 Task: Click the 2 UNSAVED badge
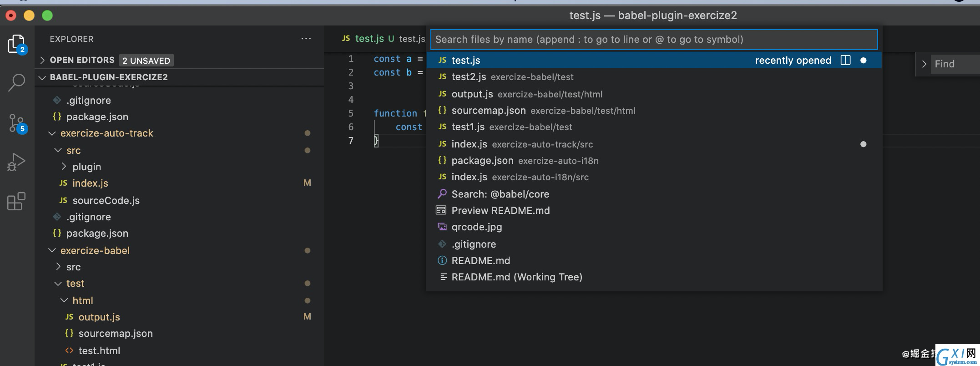(x=146, y=61)
